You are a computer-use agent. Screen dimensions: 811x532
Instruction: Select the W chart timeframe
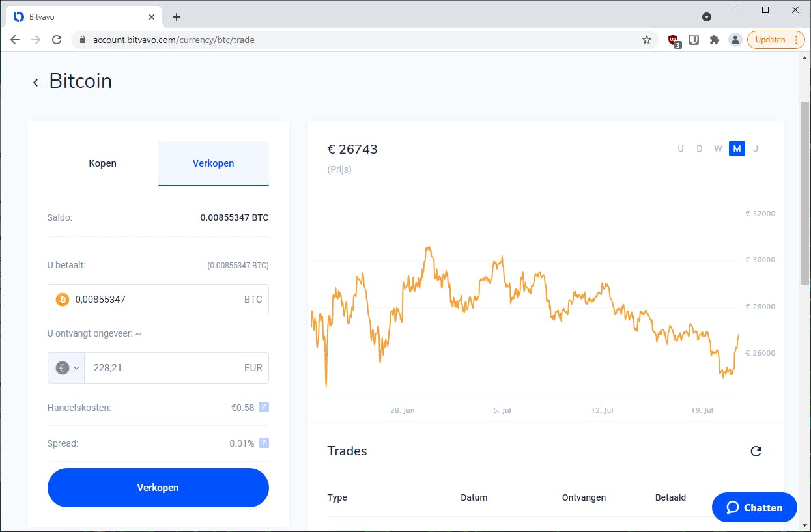point(718,148)
